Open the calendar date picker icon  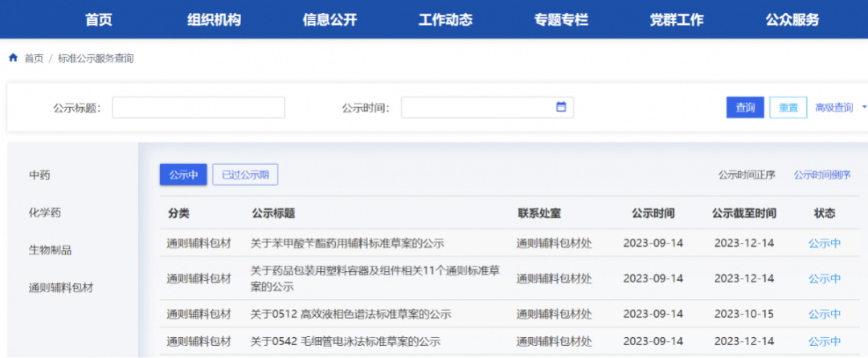pos(561,107)
